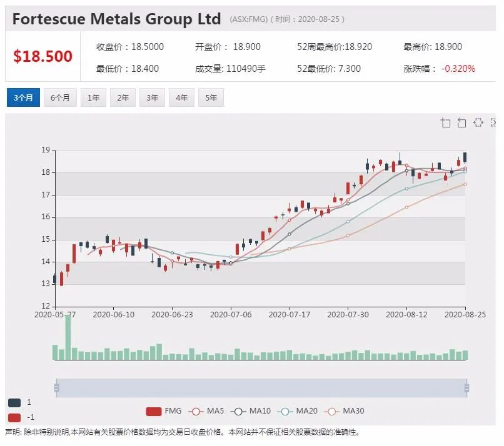Viewport: 504px width, 446px height.
Task: Click the tallest green volume bar
Action: (x=68, y=337)
